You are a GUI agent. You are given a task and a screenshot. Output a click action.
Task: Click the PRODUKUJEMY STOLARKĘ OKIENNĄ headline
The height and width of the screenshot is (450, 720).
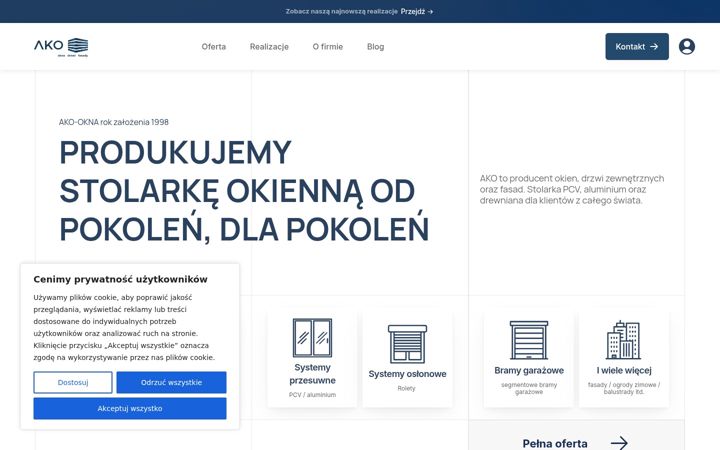coord(244,191)
